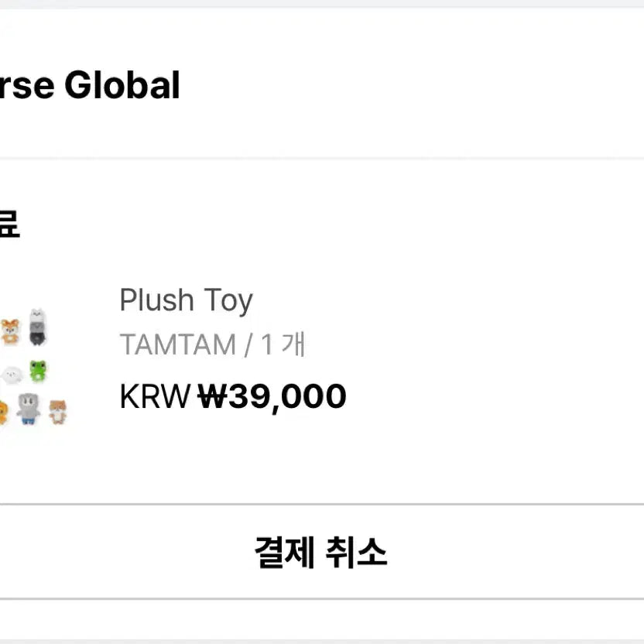Viewport: 644px width, 644px height.
Task: Click the green frog plush figure
Action: [x=38, y=371]
